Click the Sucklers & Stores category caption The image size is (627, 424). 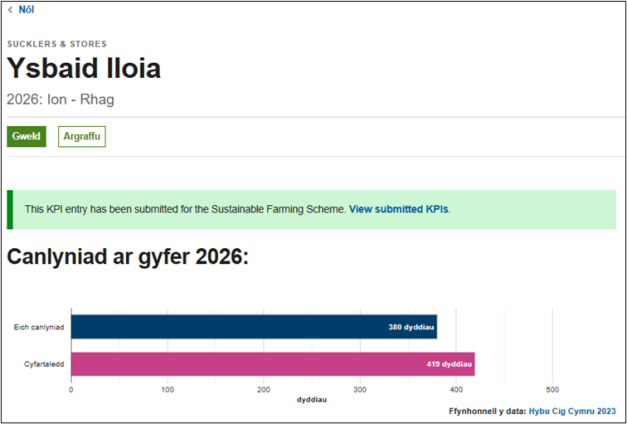(57, 44)
